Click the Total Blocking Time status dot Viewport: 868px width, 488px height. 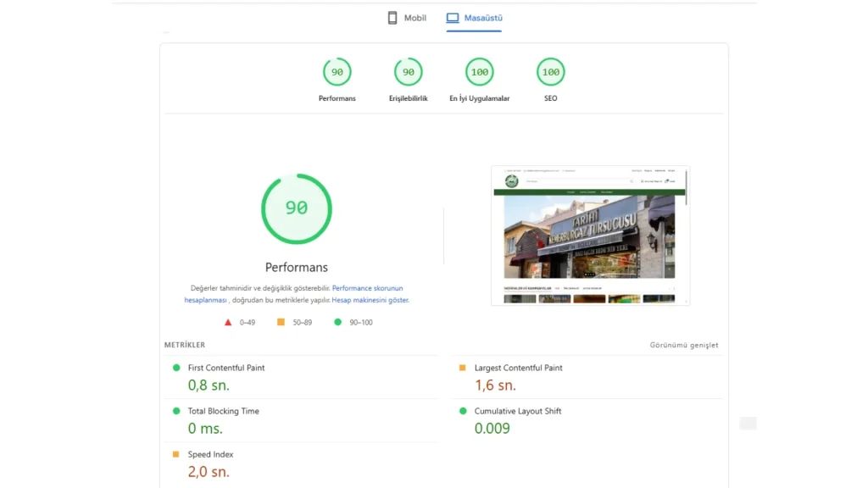(176, 411)
